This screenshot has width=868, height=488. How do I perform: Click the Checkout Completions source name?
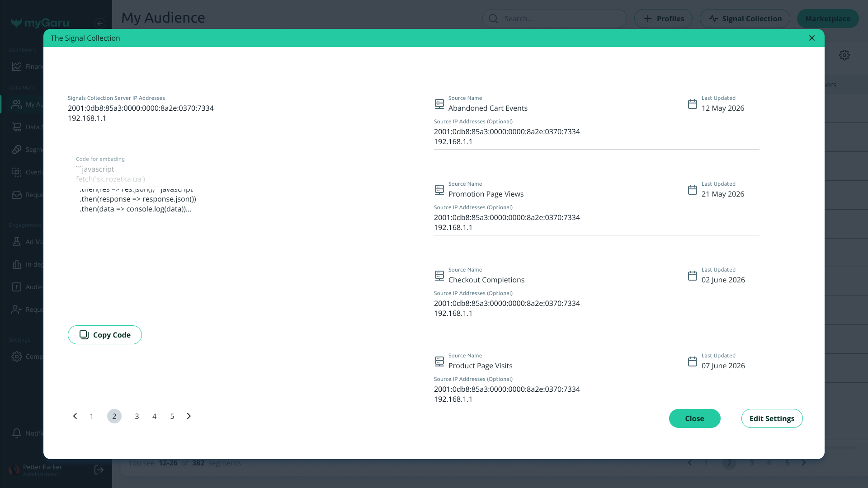tap(486, 280)
